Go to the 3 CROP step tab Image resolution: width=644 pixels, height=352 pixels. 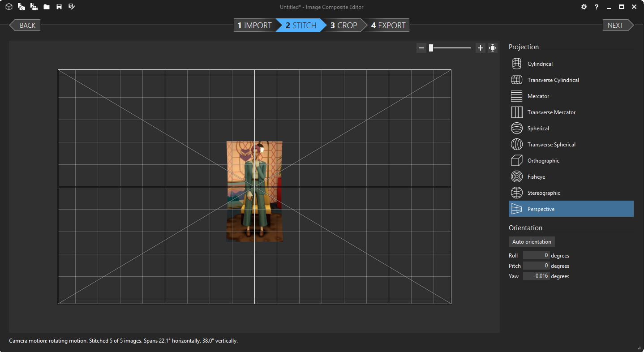pos(344,26)
